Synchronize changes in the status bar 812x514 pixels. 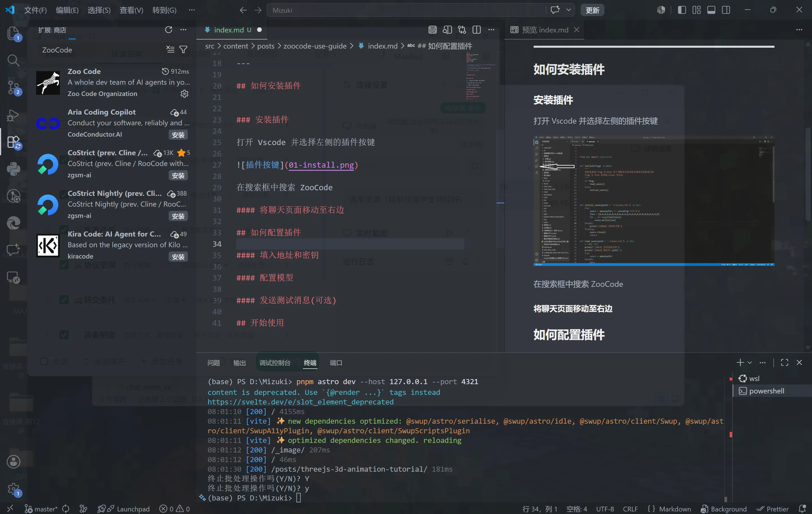point(66,509)
